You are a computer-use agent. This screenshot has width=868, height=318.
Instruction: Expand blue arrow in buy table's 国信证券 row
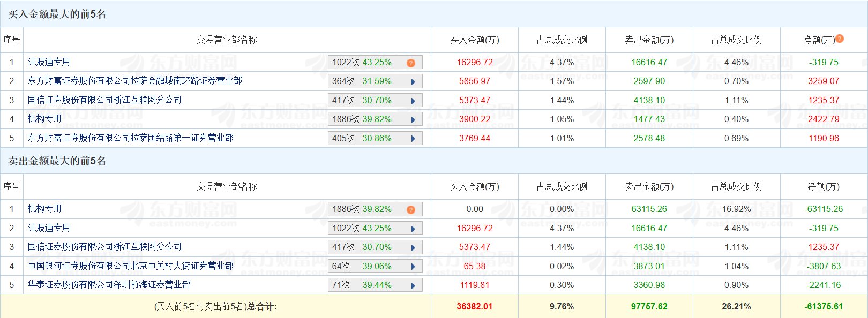point(413,101)
